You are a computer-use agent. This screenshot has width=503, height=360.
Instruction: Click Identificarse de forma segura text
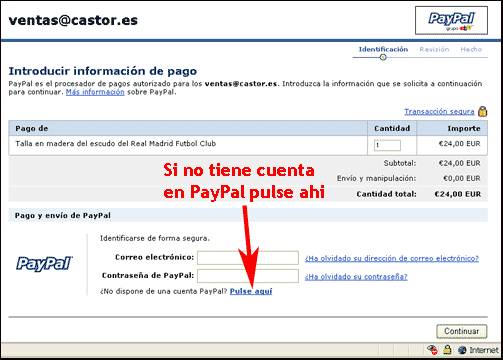click(x=155, y=238)
